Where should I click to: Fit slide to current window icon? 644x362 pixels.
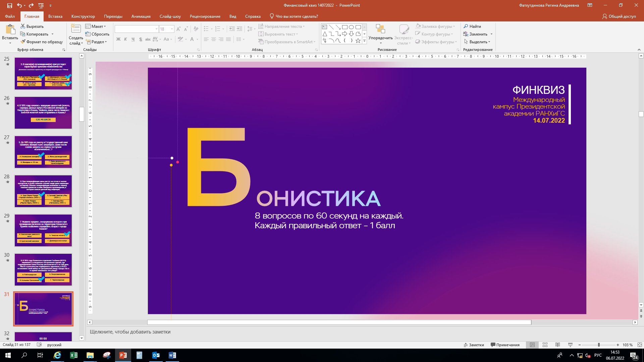640,345
